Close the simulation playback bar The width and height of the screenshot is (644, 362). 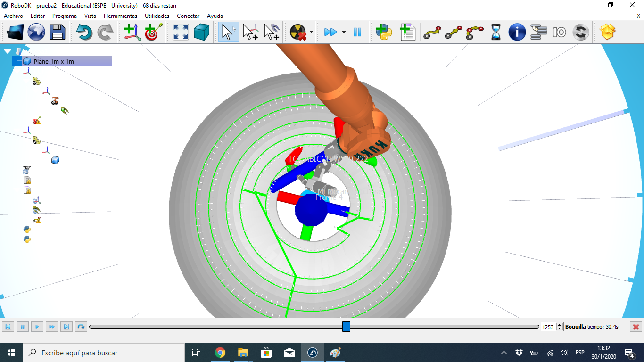coord(636,327)
